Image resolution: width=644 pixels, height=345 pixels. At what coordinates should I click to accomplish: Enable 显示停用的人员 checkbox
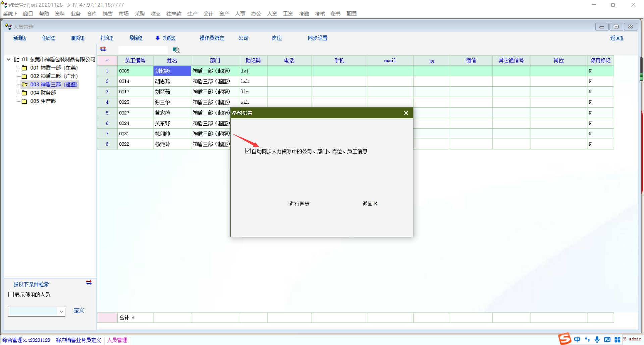11,295
